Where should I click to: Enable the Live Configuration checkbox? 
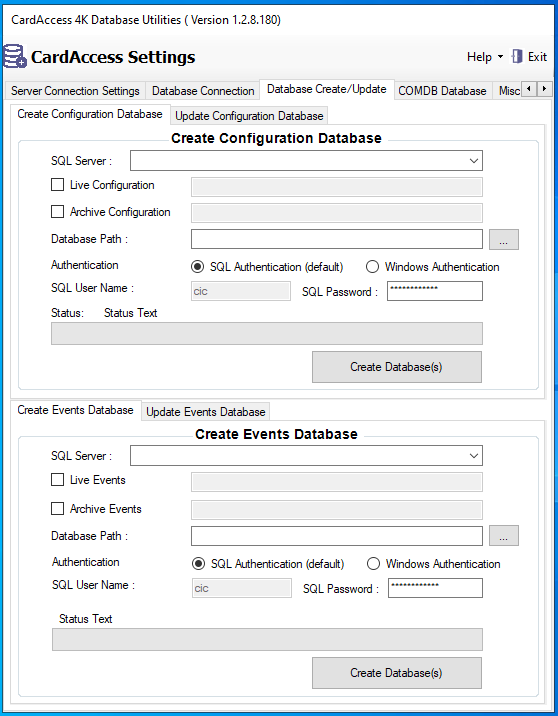58,184
